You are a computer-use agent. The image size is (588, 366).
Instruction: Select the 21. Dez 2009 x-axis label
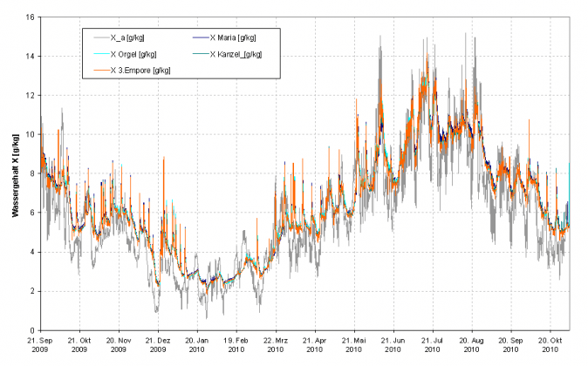(158, 343)
